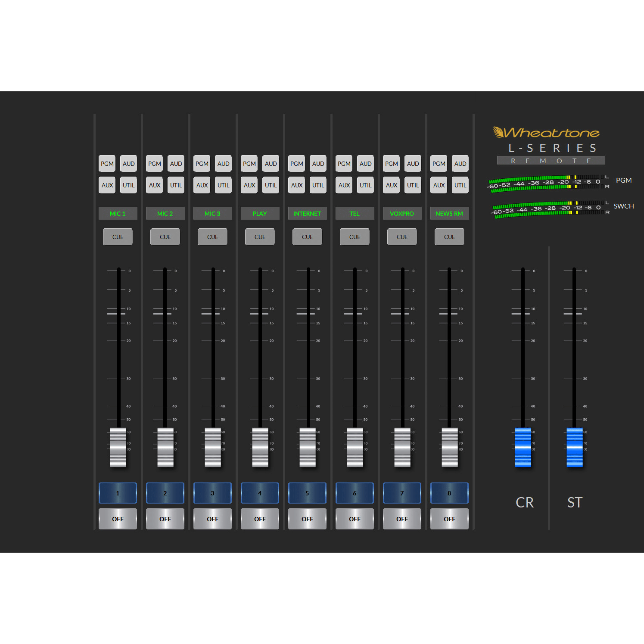
Task: Cue the MIC 3 channel
Action: 212,237
